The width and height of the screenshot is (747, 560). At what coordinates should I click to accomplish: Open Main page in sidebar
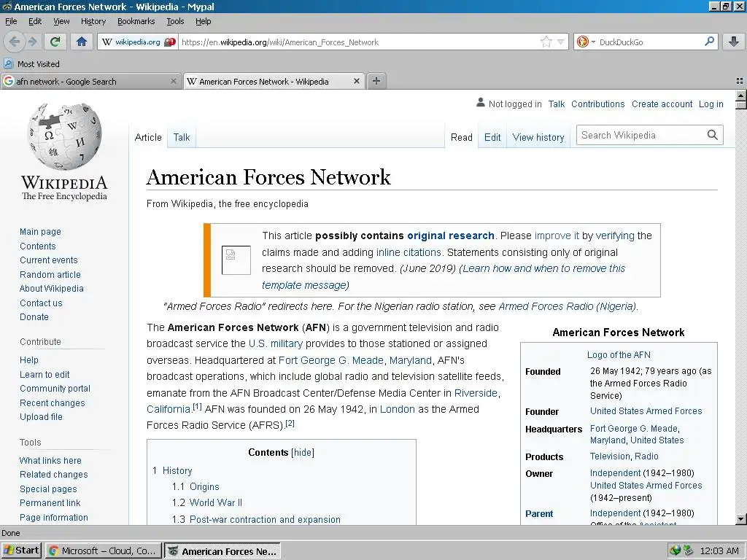[x=41, y=231]
